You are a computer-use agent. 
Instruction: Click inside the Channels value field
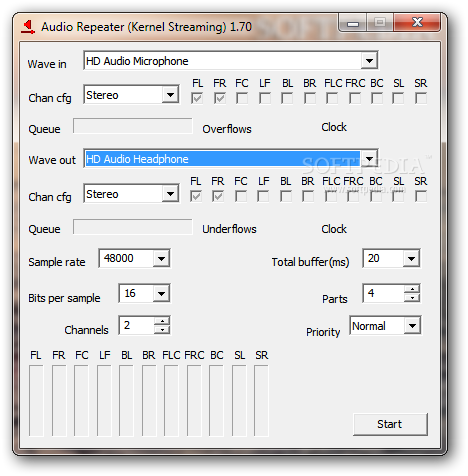click(137, 325)
